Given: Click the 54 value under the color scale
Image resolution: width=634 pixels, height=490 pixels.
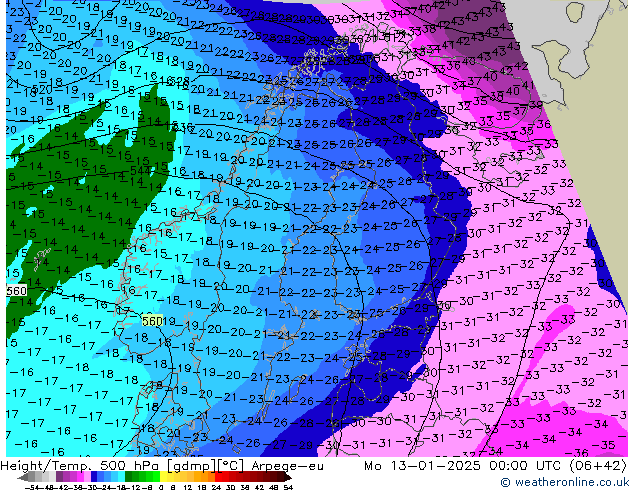Looking at the screenshot, I should 288,488.
